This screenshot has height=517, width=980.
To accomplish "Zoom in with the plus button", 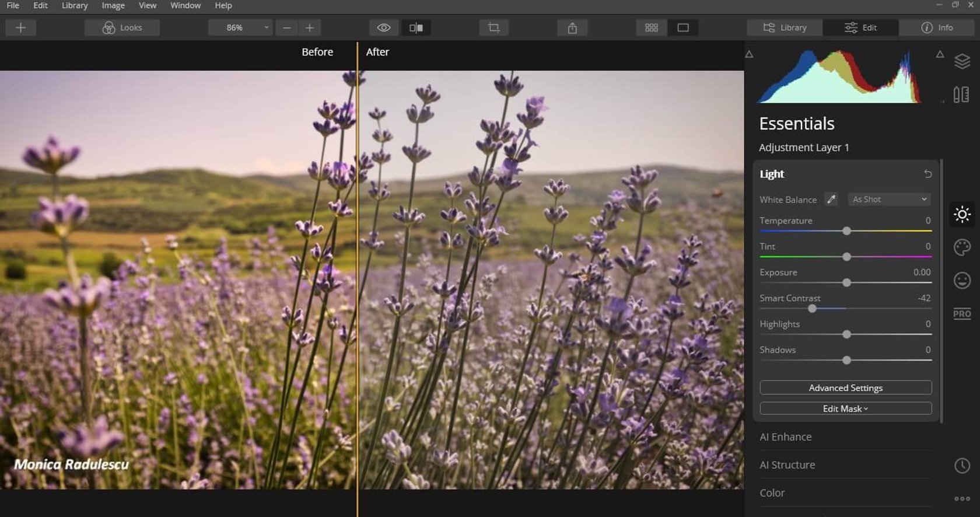I will pos(310,27).
